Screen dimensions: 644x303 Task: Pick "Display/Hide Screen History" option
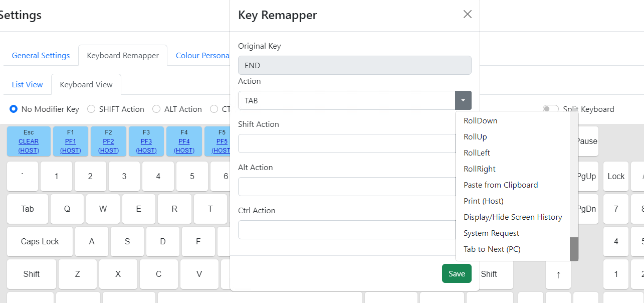tap(513, 217)
